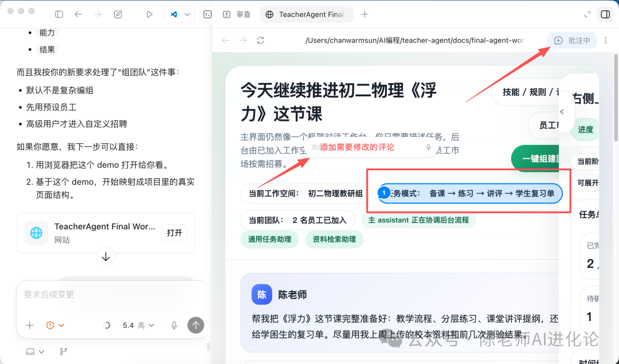Screen dimensions: 619x364
Task: Focus the 要求后续变更 input field
Action: coord(111,295)
